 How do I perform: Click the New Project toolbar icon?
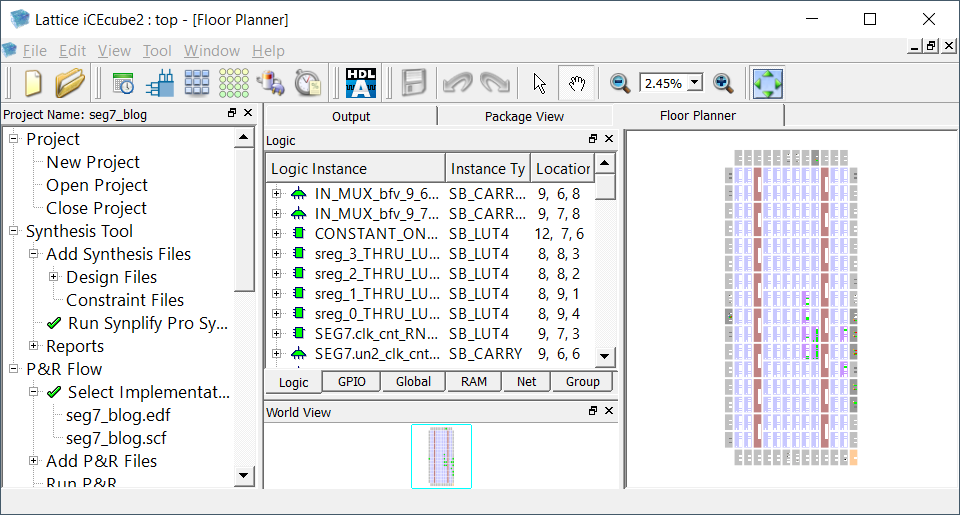click(33, 83)
